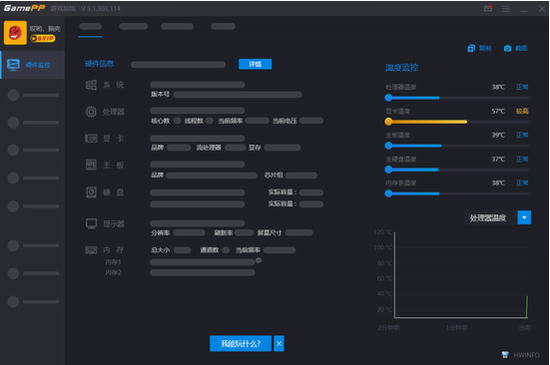Open the 处理器温度 chart selector box

pos(491,217)
